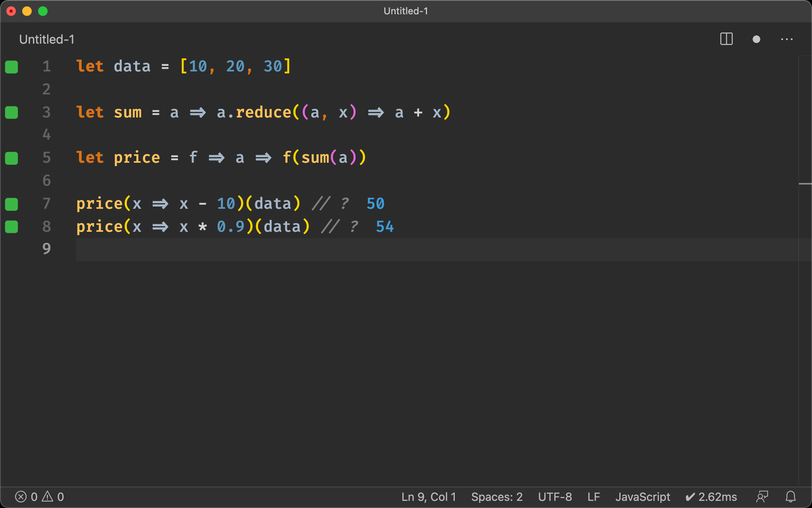Open the UTF-8 encoding selector
Viewport: 812px width, 508px height.
pos(555,496)
